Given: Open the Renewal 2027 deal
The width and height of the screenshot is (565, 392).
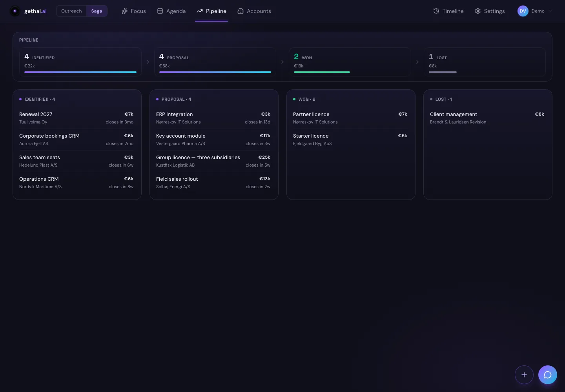Looking at the screenshot, I should [76, 118].
